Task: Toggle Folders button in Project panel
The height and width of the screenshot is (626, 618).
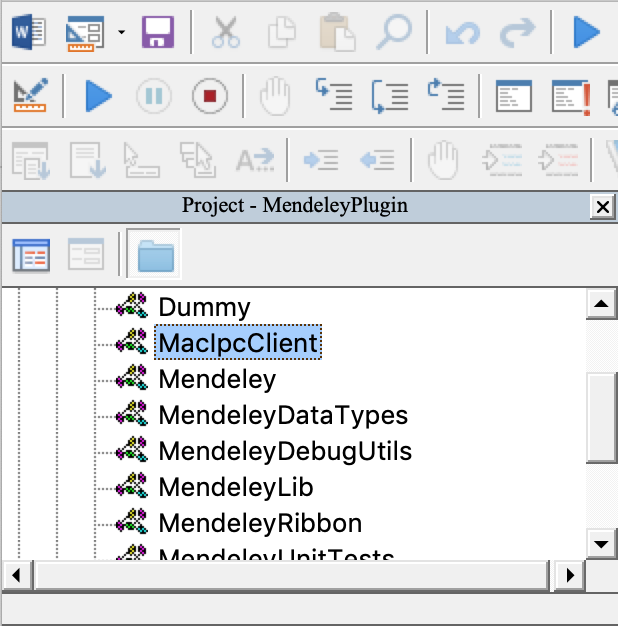Action: point(155,256)
